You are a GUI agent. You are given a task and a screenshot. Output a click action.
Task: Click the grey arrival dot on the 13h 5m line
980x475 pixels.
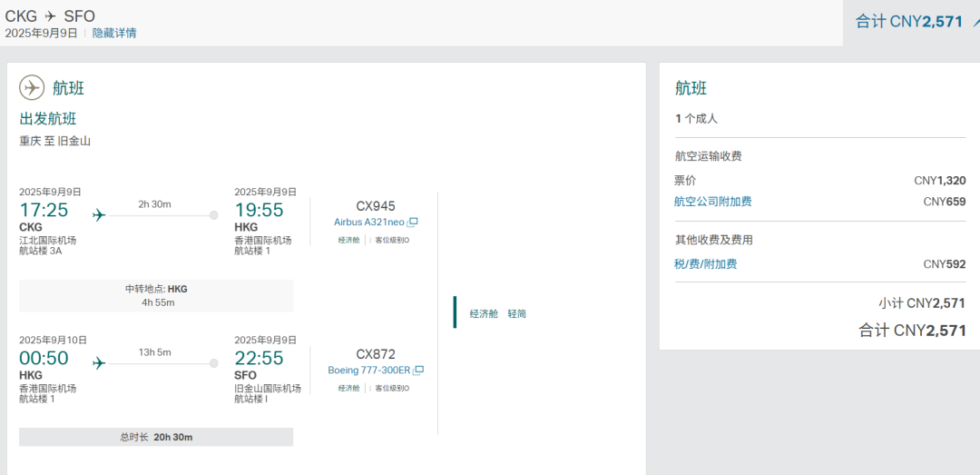click(x=214, y=363)
